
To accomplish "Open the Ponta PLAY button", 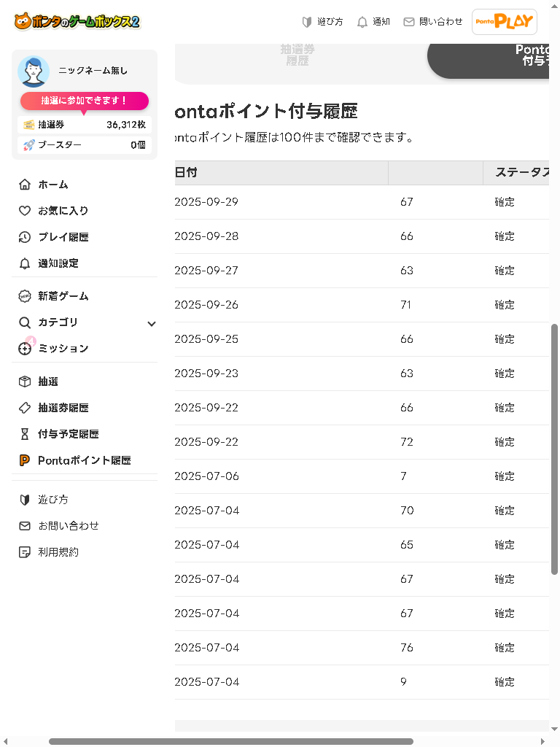I will point(505,22).
